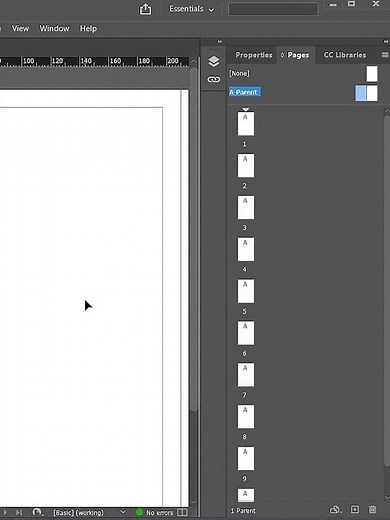Open the Window menu

coord(54,29)
